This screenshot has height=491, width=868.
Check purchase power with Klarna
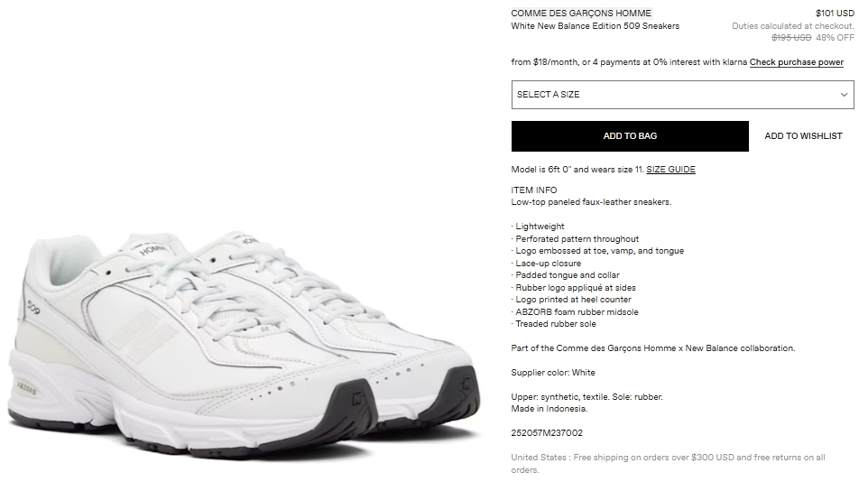click(796, 62)
